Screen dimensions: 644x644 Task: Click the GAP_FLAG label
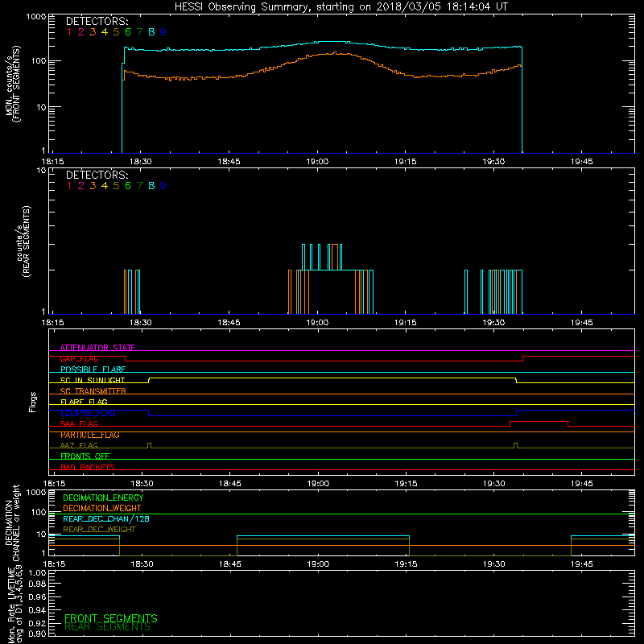(x=79, y=358)
